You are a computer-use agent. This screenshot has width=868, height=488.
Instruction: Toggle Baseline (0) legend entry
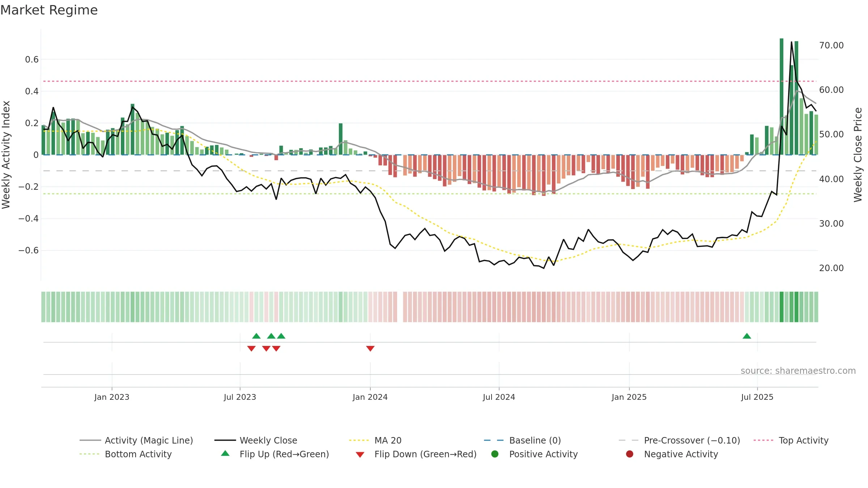[x=522, y=440]
